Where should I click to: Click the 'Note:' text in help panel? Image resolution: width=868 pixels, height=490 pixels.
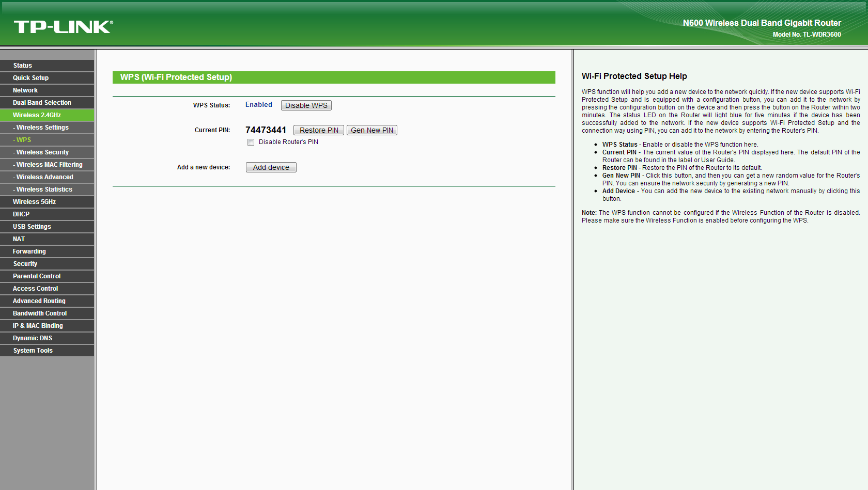pyautogui.click(x=590, y=213)
